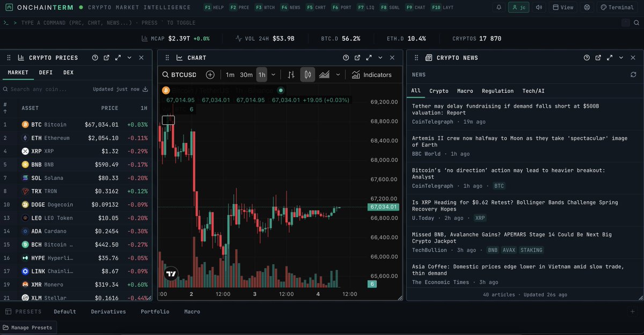644x335 pixels.
Task: Switch to the MARKET tab
Action: coord(18,72)
